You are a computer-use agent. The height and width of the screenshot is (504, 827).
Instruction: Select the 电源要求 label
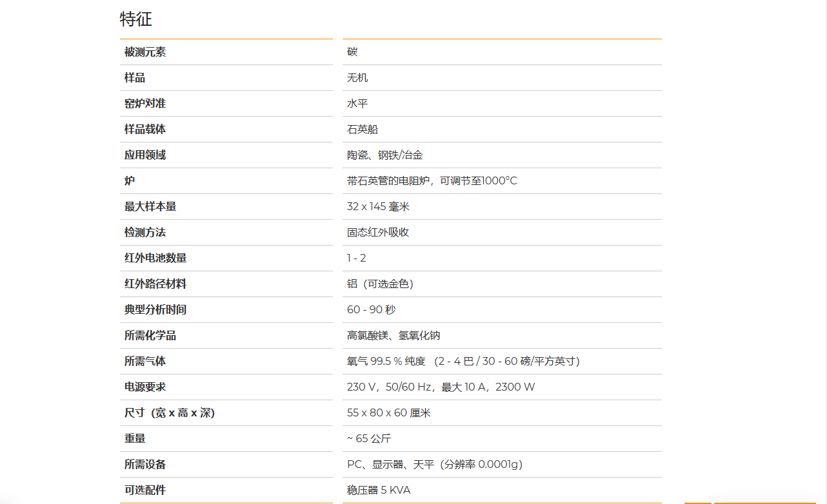(145, 387)
